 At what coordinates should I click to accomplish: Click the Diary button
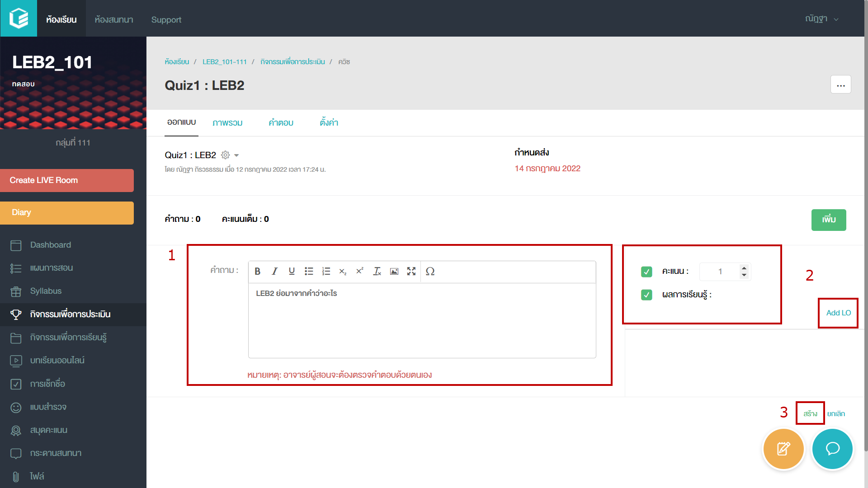[67, 213]
